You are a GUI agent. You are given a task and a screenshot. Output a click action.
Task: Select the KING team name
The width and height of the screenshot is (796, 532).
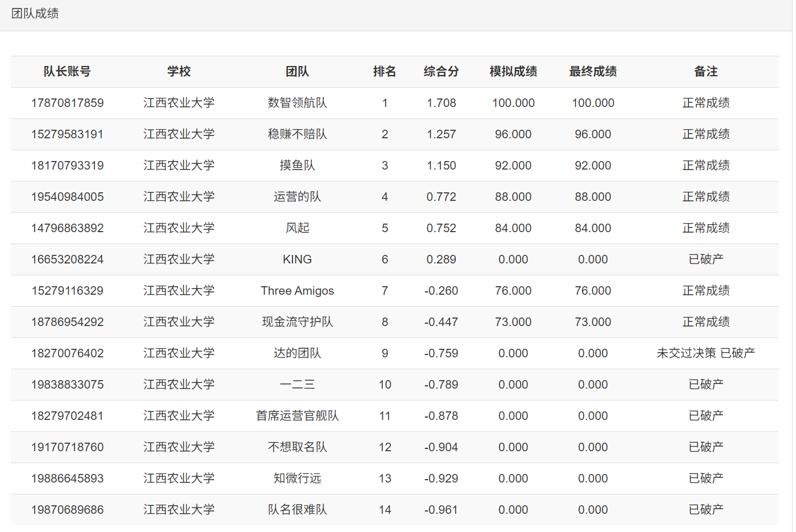[x=297, y=259]
